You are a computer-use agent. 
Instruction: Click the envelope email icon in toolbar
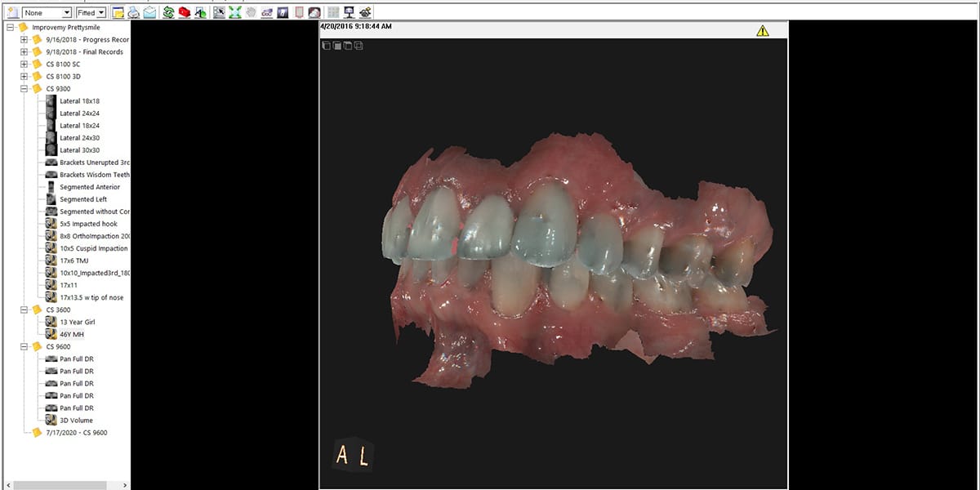pyautogui.click(x=150, y=13)
